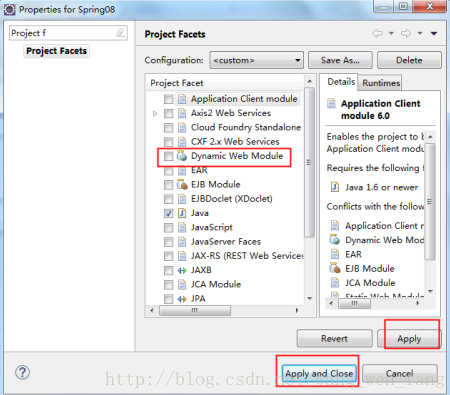The width and height of the screenshot is (450, 395).
Task: Click the facet list vertical scrollbar thumb
Action: (309, 162)
